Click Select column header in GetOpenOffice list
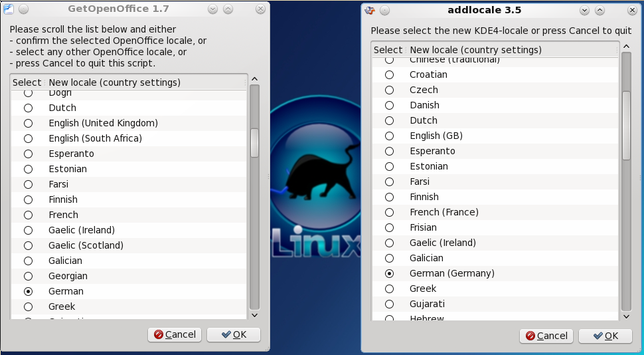Screen dimensions: 644x355 (x=27, y=82)
